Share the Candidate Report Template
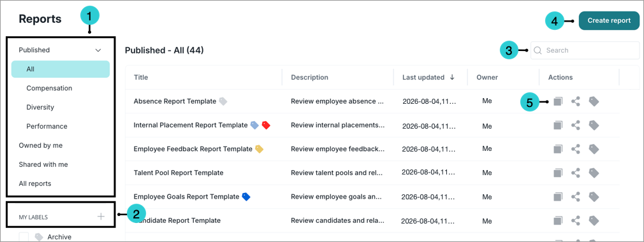 tap(576, 221)
